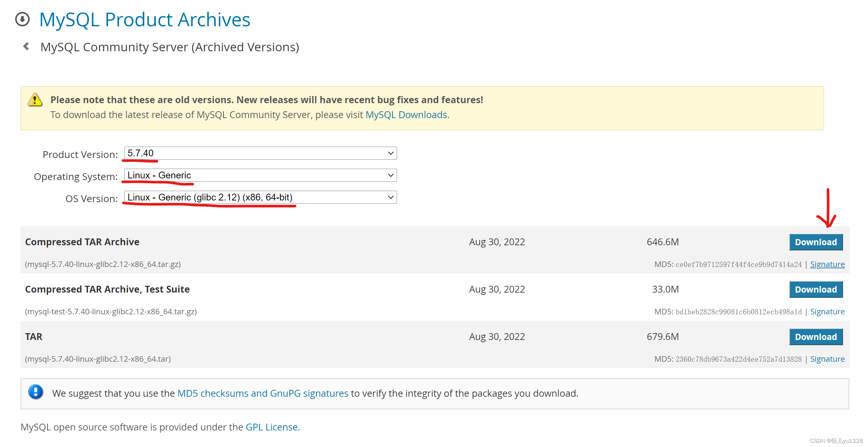Follow the MySQL Downloads link
This screenshot has height=447, width=868.
coord(406,115)
